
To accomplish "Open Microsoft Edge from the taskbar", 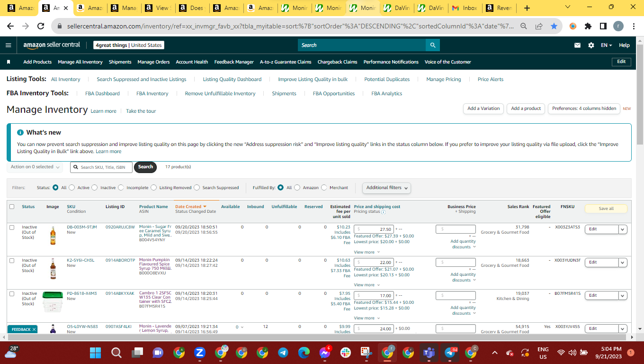I will (304, 353).
